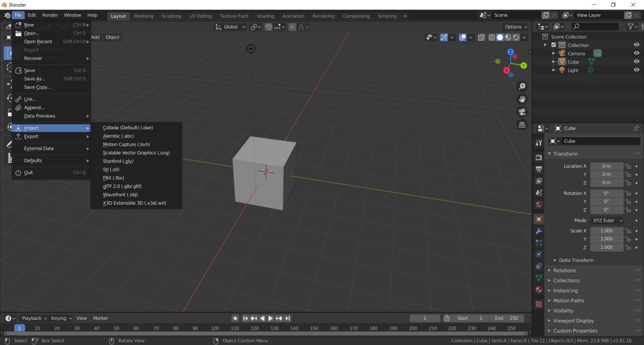Open the rotation Mode XYZ Euler dropdown
This screenshot has width=644, height=345.
(x=607, y=220)
